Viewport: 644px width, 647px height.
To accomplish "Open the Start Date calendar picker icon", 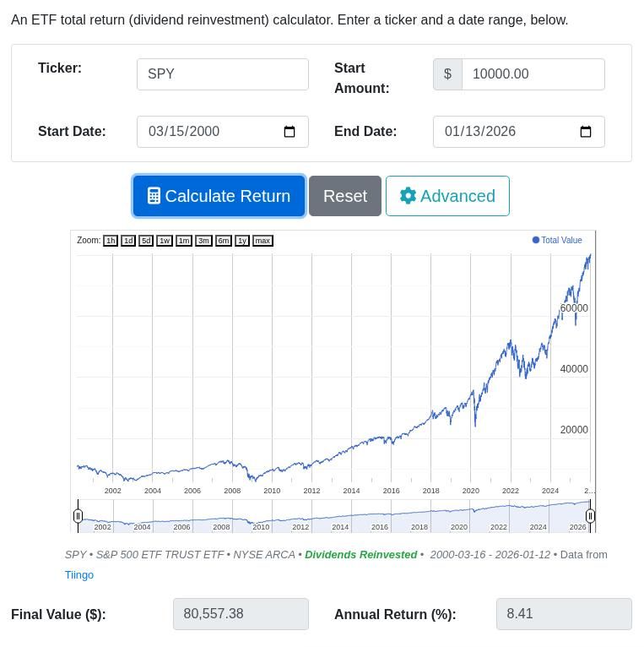I will [x=290, y=132].
